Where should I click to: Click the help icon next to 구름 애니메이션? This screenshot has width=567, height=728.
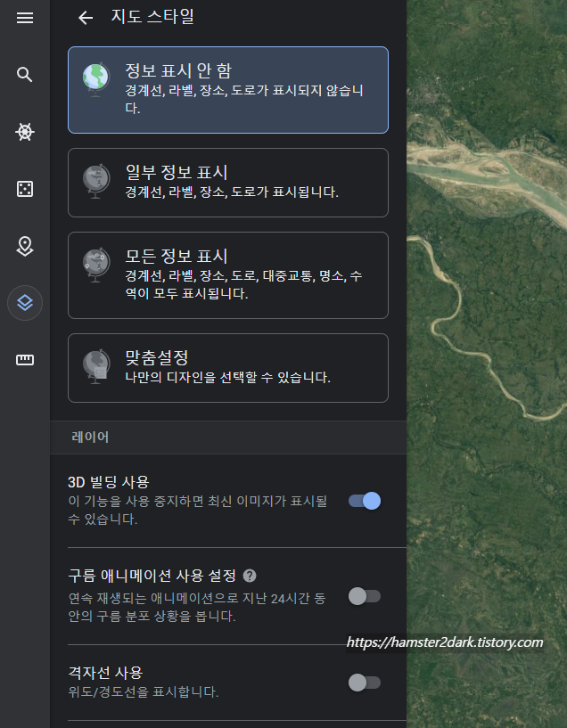point(250,576)
